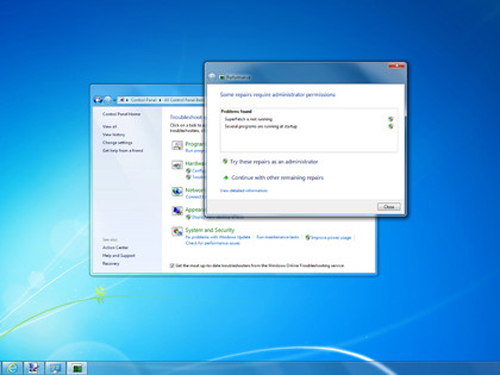Open the green Performance troubleshooter taskbar icon
This screenshot has width=500, height=375.
pos(77,368)
